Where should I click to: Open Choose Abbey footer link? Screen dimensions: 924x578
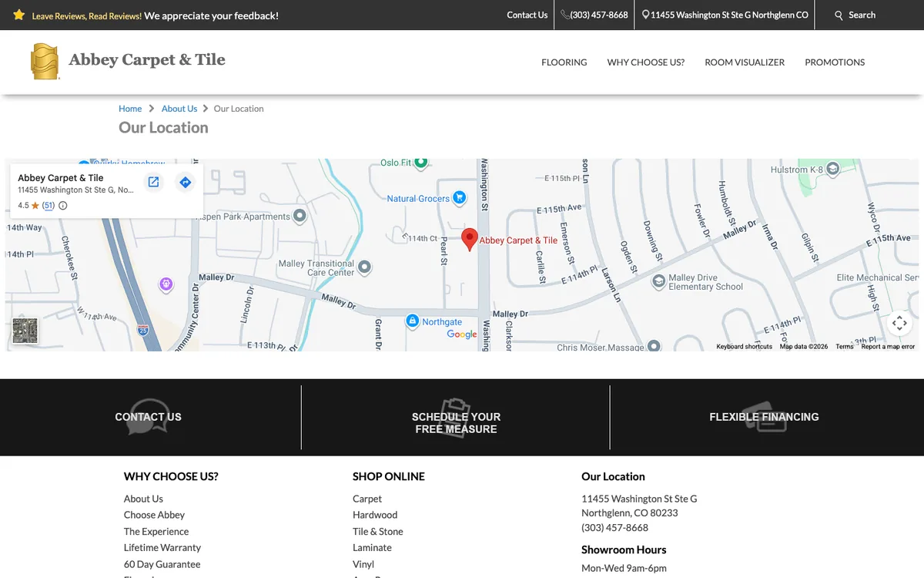coord(154,515)
